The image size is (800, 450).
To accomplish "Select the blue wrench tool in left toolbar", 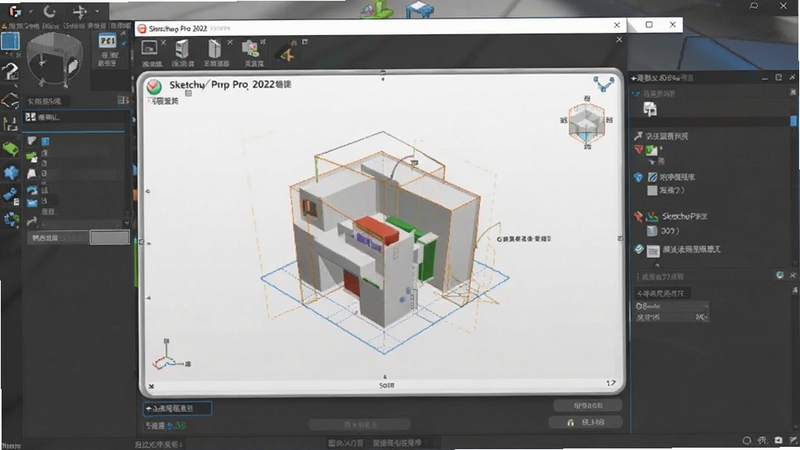I will tap(10, 195).
